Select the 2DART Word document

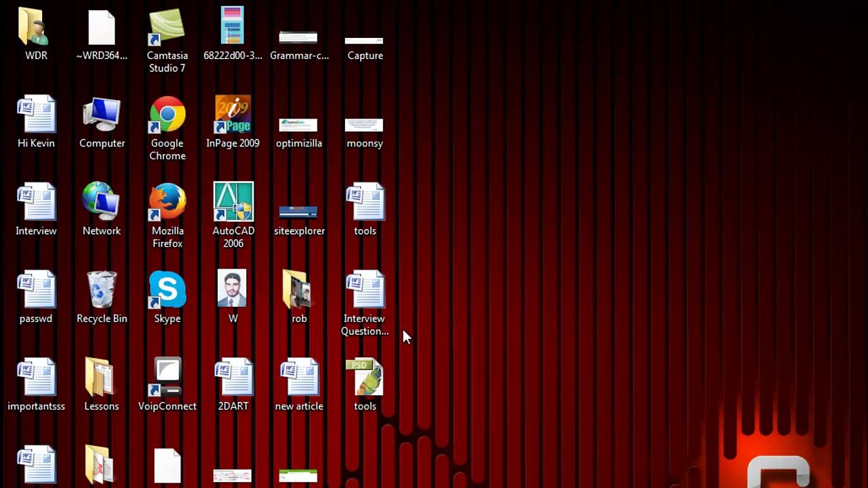pos(233,376)
